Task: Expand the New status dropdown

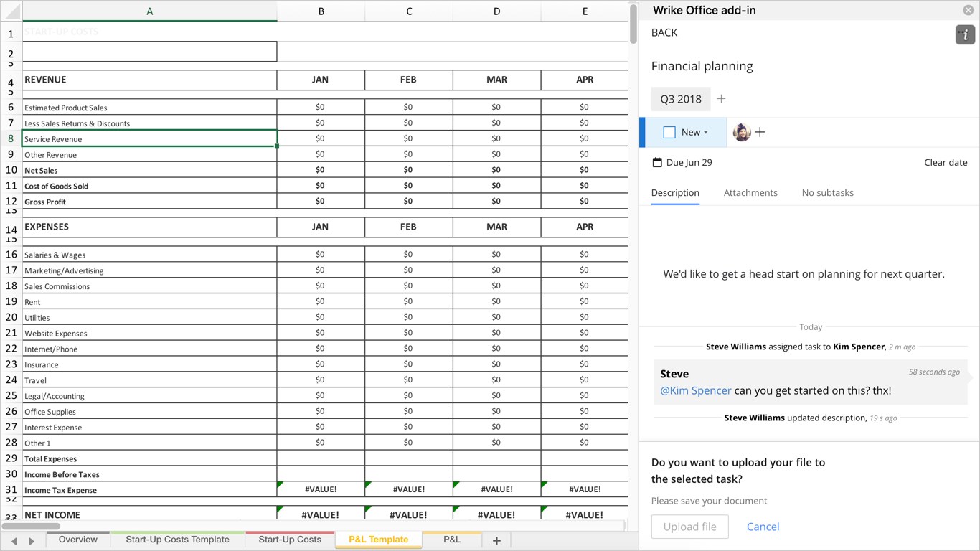Action: click(x=706, y=133)
